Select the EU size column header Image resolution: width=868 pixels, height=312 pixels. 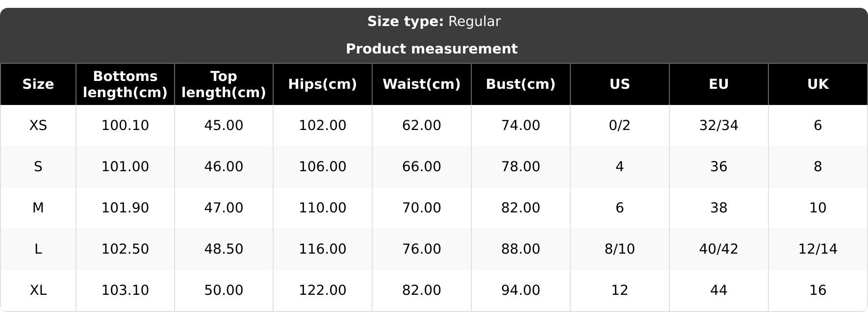point(718,84)
